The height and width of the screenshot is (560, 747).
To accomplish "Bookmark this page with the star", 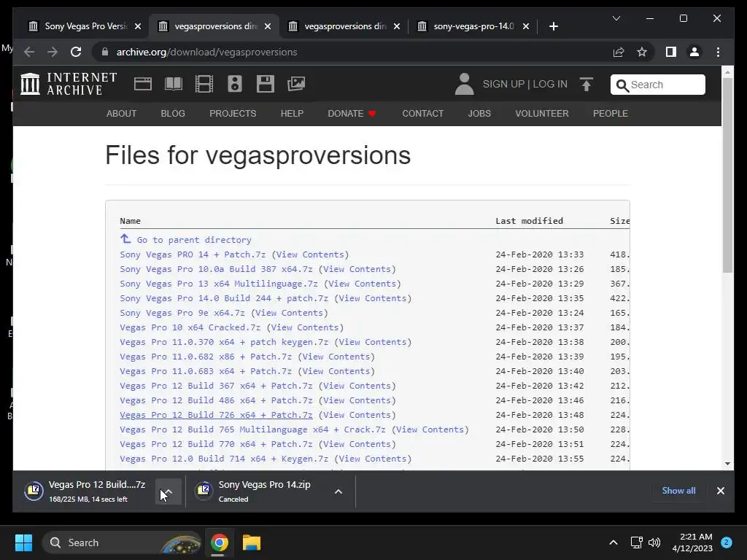I will [642, 52].
